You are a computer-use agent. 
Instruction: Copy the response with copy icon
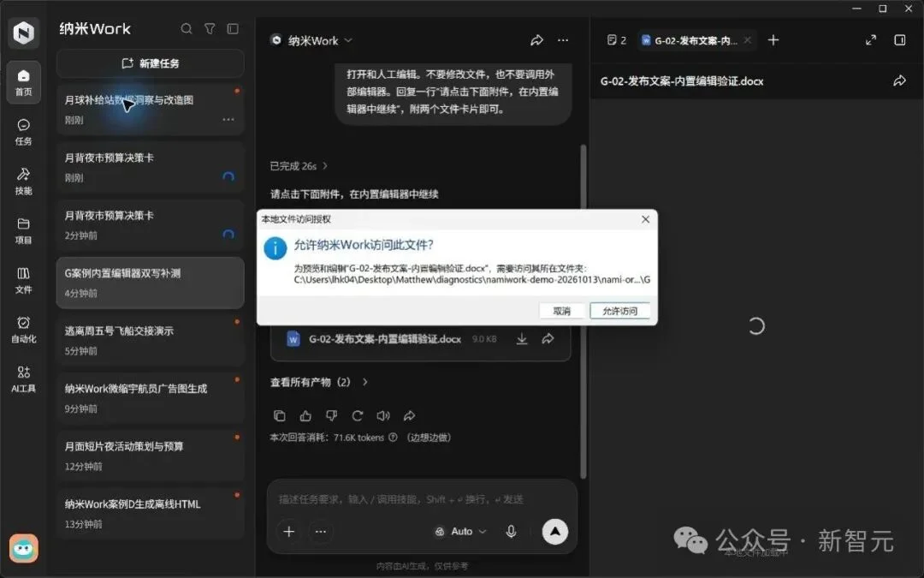pos(279,416)
